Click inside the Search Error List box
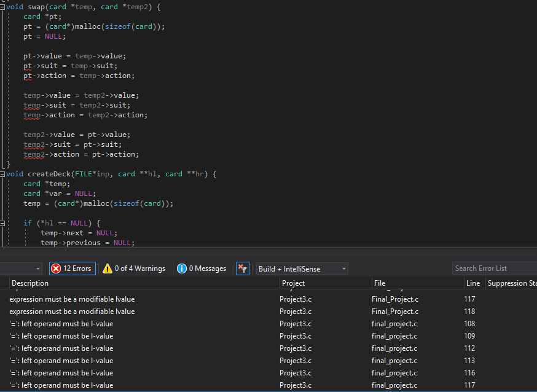Viewport: 537px width, 392px height. tap(494, 268)
